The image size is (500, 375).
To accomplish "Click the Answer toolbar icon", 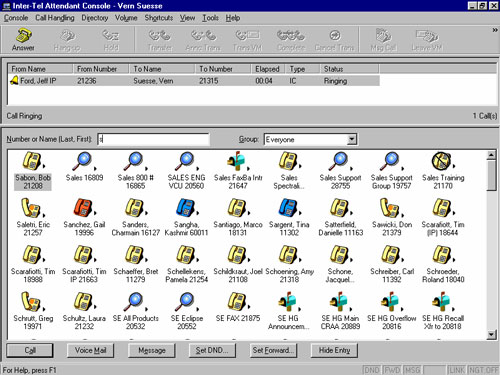I will coord(23,39).
